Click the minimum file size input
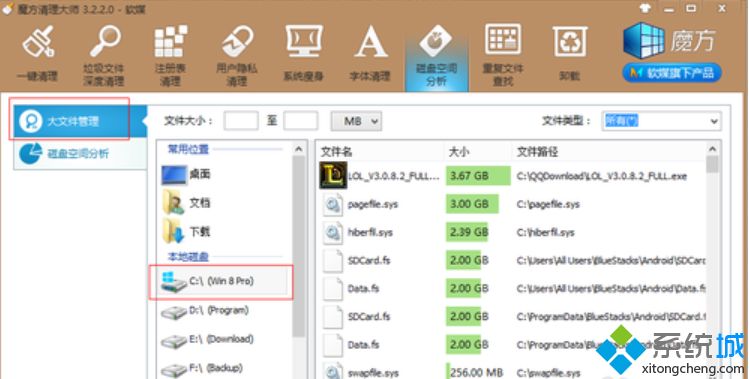Image resolution: width=749 pixels, height=379 pixels. (x=241, y=121)
